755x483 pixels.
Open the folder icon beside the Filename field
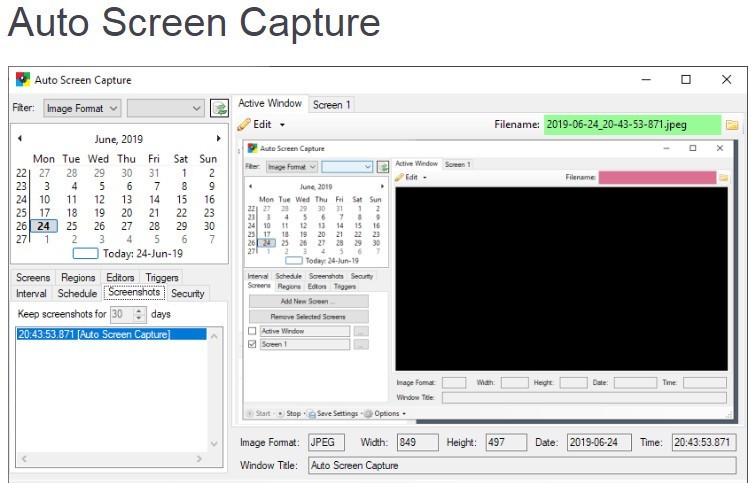pos(732,125)
